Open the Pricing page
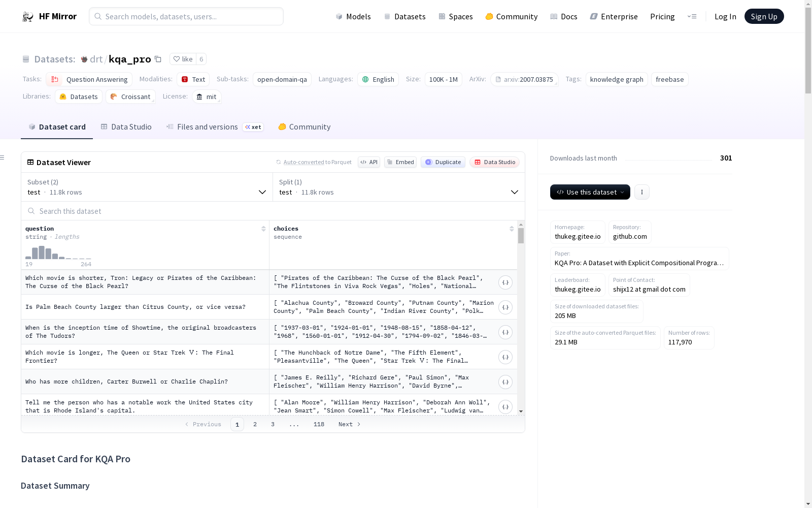The width and height of the screenshot is (812, 508). click(662, 16)
